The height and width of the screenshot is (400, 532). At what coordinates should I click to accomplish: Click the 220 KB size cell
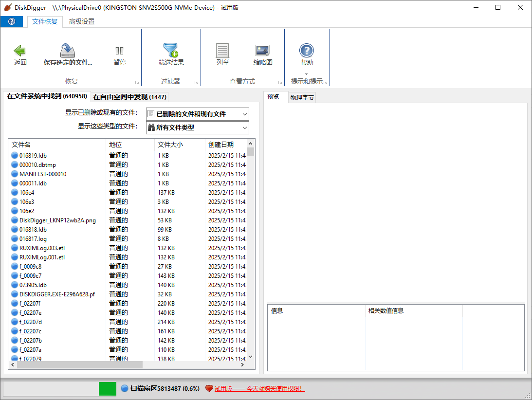pos(166,303)
